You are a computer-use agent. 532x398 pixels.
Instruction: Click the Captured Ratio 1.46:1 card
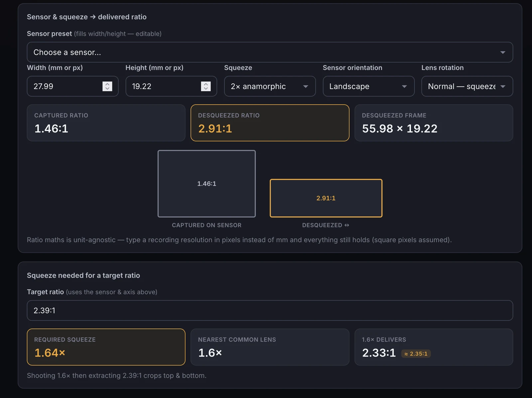[106, 123]
